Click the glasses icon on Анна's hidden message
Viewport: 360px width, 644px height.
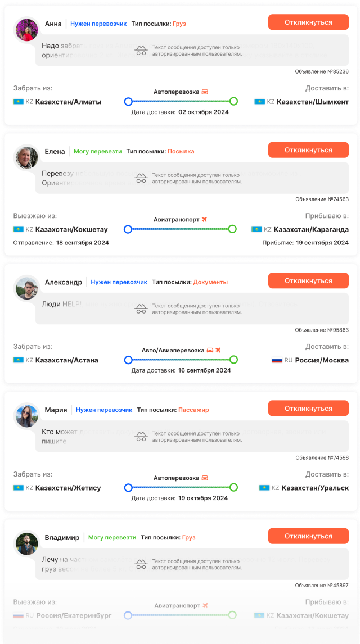[141, 51]
